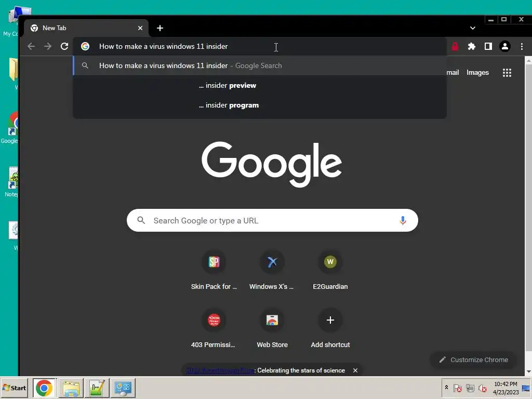532x399 pixels.
Task: Open the E2Guardian shortcut tile
Action: [x=330, y=270]
